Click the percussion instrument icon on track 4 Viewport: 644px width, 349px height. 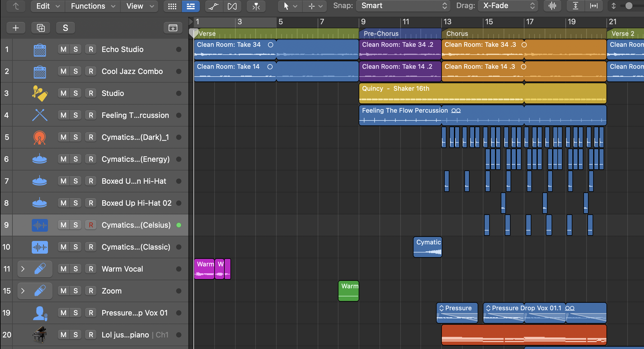click(39, 115)
